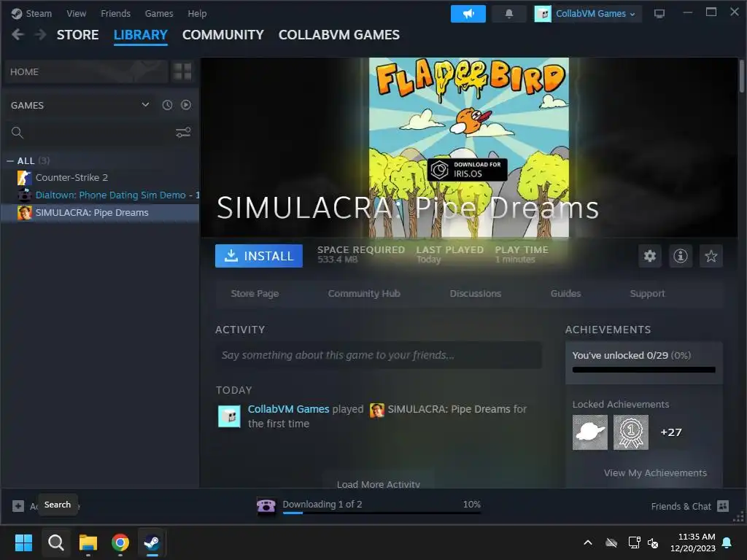Open View My Achievements
747x560 pixels.
point(655,472)
